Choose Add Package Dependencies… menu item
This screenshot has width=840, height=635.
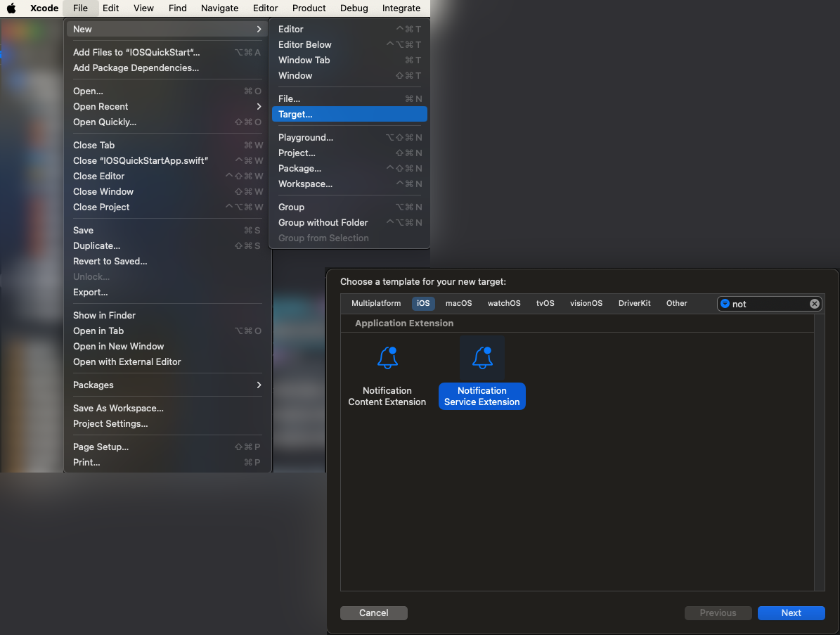[136, 68]
